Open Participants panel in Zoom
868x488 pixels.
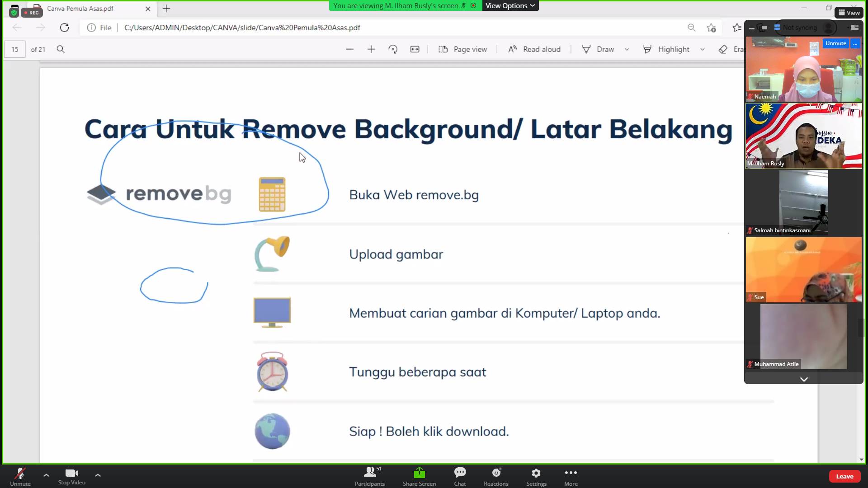(370, 476)
